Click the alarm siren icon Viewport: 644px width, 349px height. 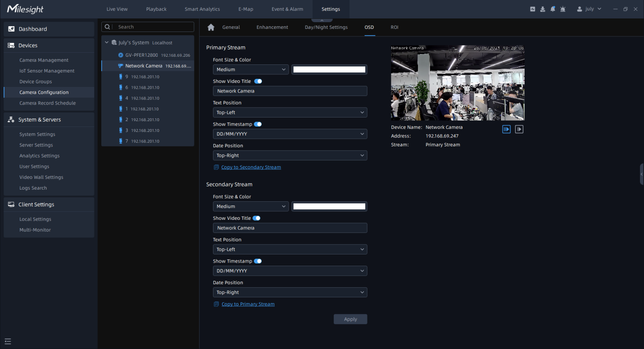[562, 9]
